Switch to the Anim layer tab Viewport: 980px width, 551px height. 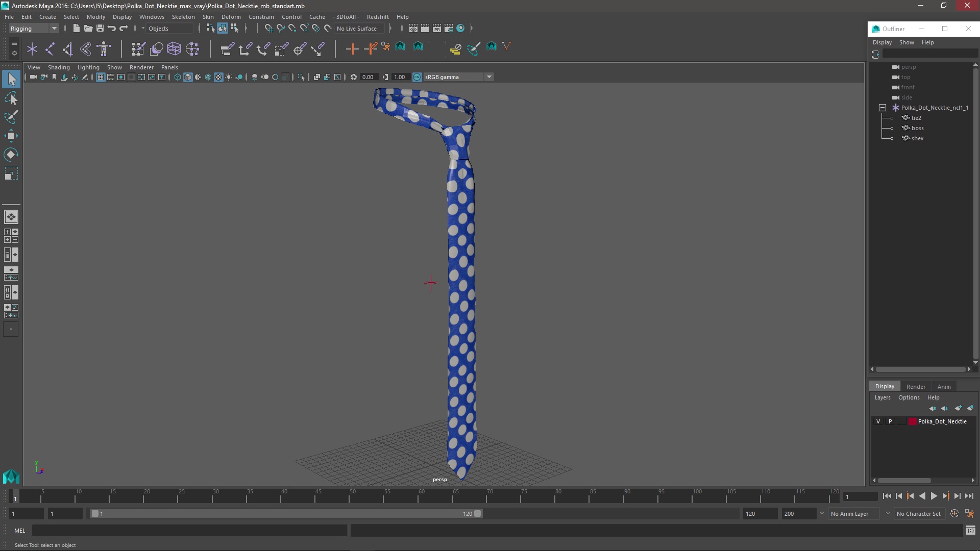tap(944, 387)
